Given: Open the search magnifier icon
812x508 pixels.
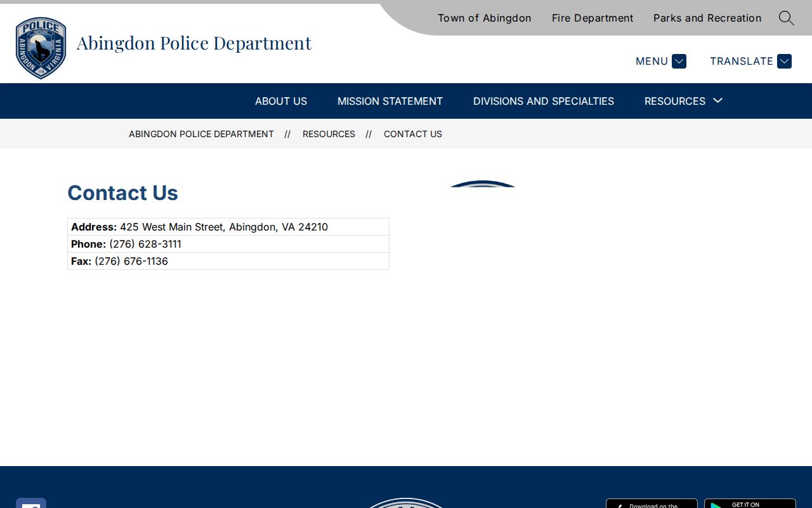Looking at the screenshot, I should (x=786, y=18).
